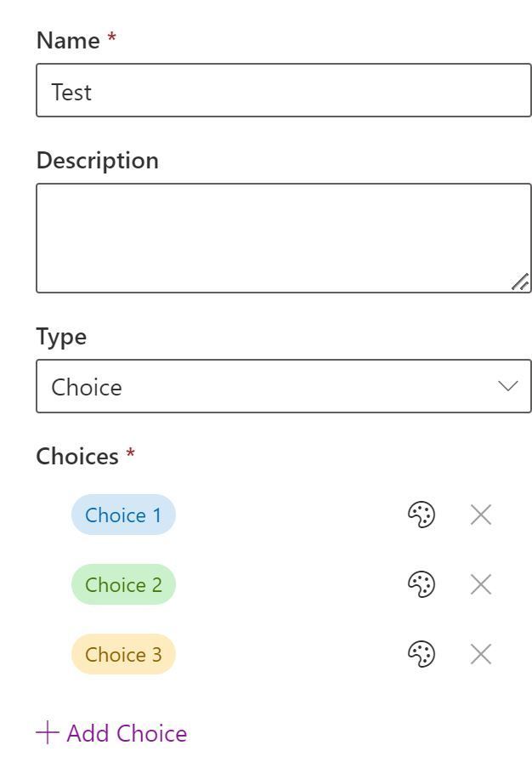
Task: Delete Choice 2 using its X icon
Action: [x=479, y=584]
